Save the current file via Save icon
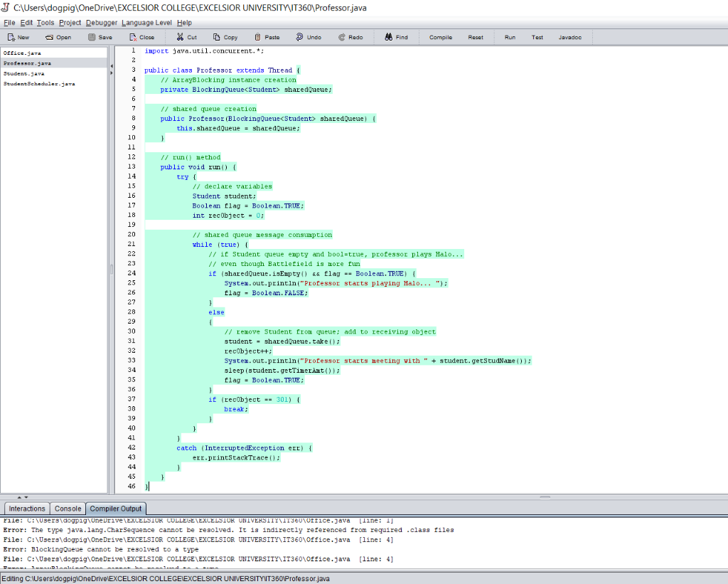 coord(98,37)
